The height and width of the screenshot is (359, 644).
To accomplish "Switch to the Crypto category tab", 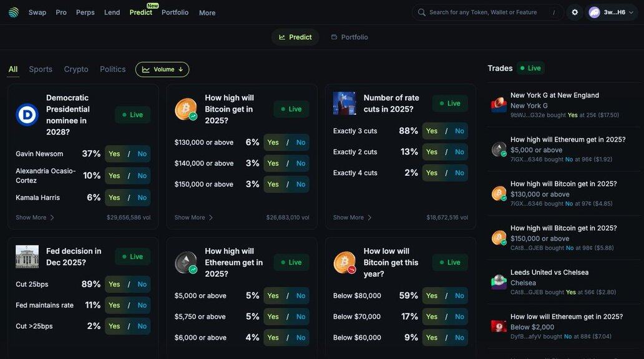I will 76,69.
